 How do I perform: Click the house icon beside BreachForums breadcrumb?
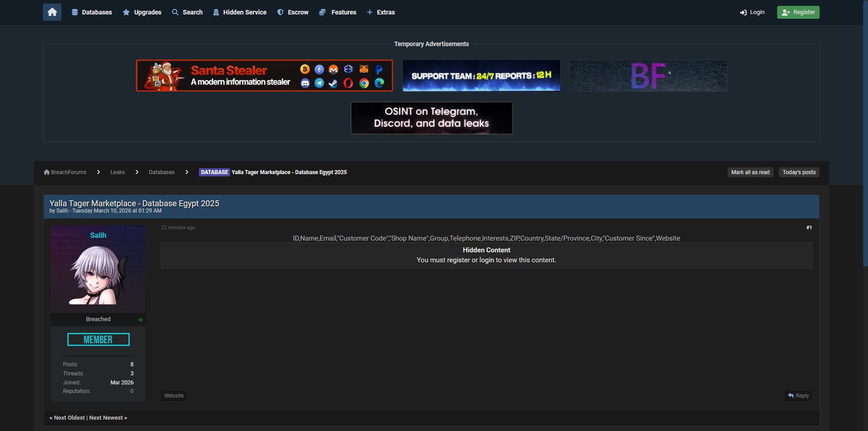[47, 172]
